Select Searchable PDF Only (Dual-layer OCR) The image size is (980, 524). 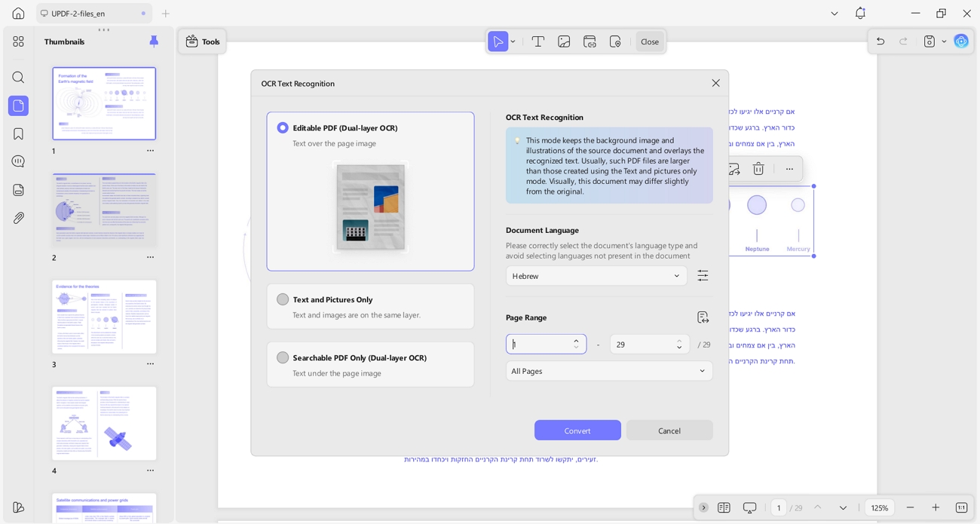click(283, 357)
